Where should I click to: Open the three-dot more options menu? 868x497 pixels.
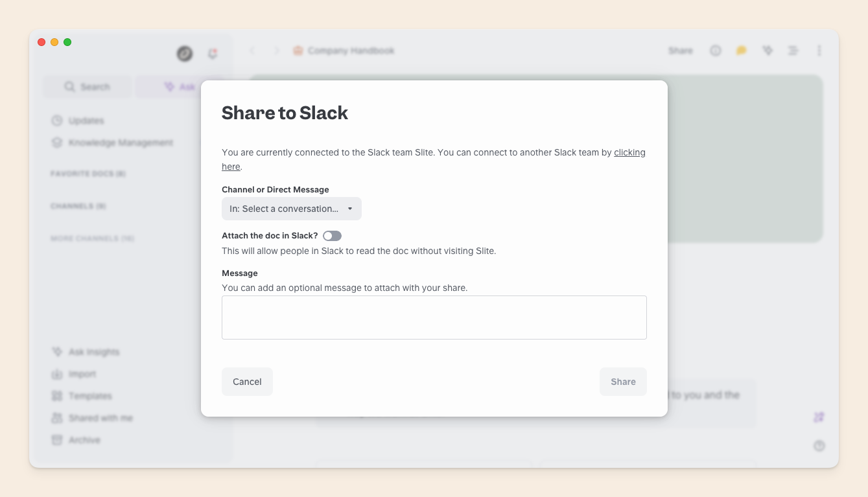click(x=819, y=51)
